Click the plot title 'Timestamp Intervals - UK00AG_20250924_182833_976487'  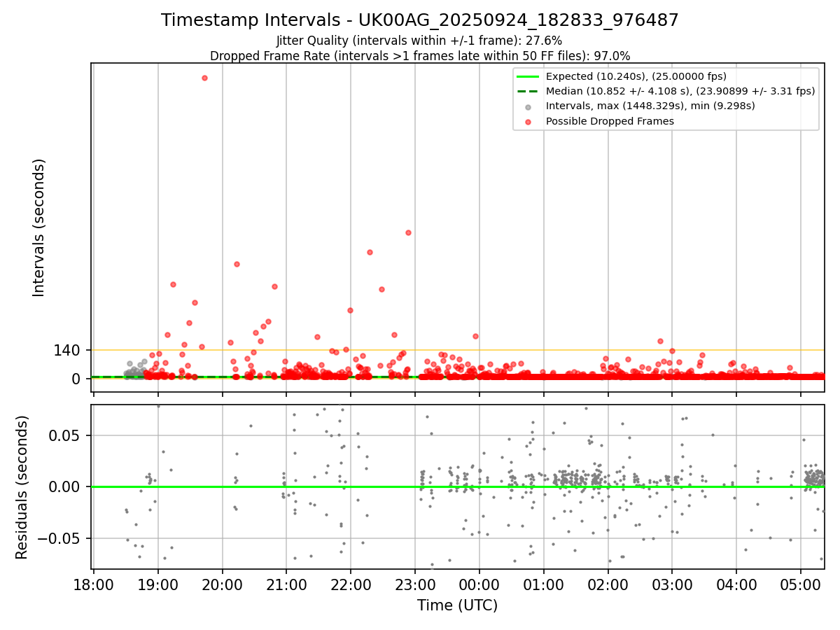(420, 20)
